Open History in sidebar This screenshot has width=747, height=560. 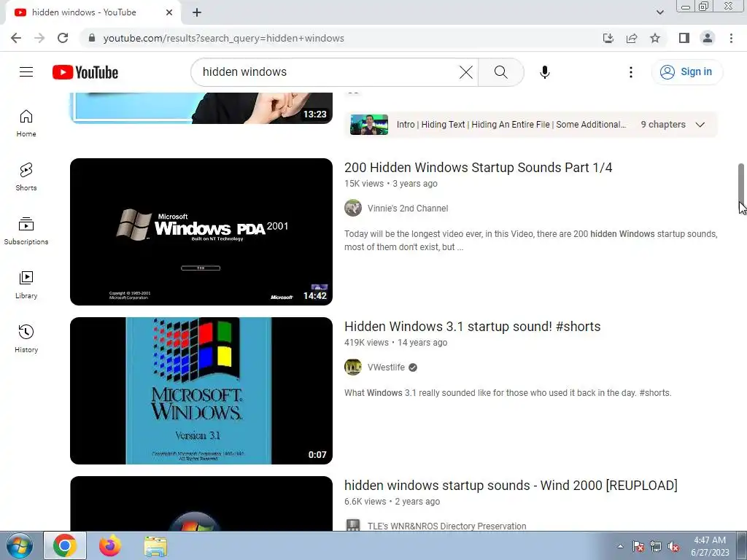[x=26, y=338]
